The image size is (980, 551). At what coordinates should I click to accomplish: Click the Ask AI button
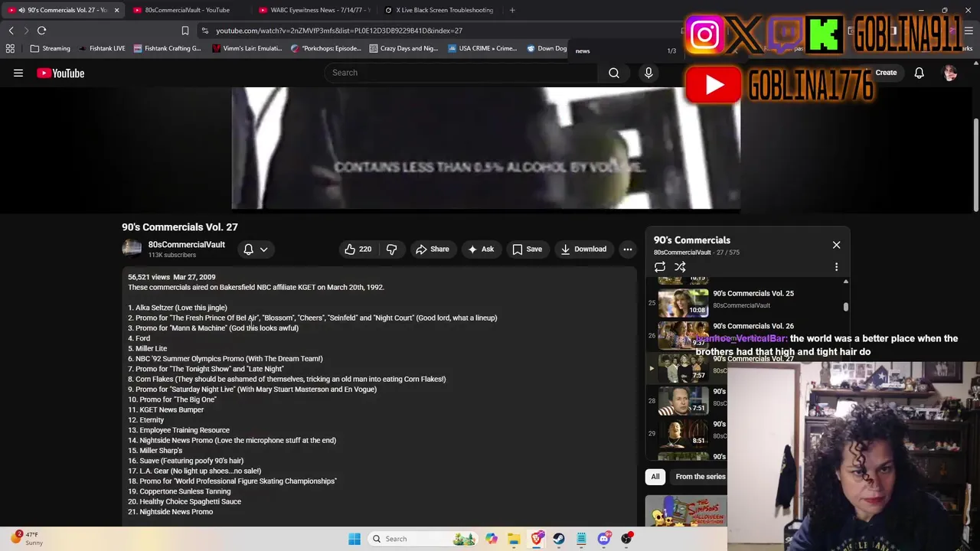coord(481,249)
